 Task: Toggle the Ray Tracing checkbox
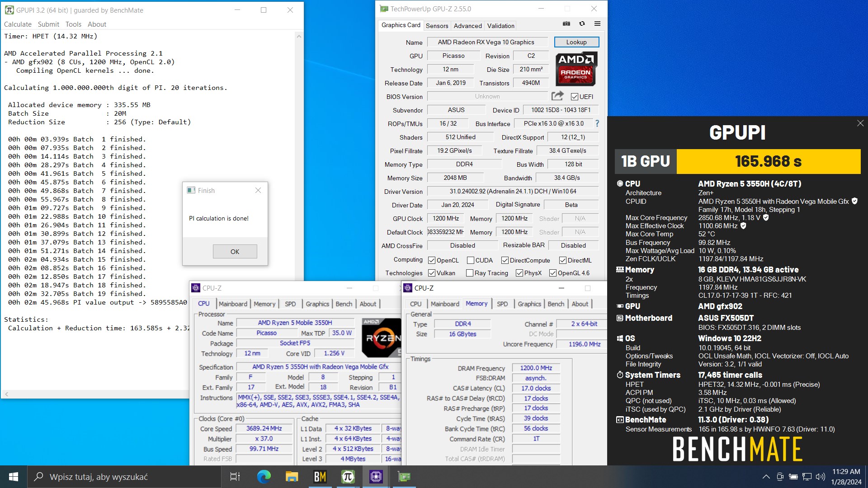[x=470, y=273]
